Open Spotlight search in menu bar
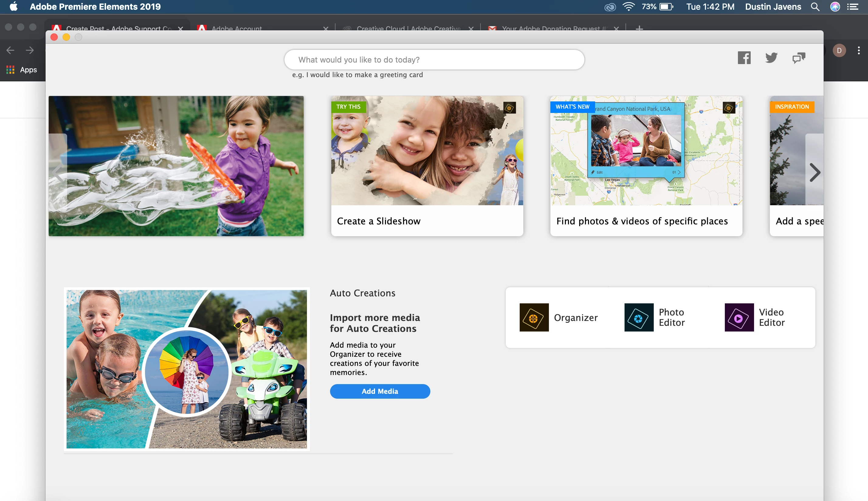The height and width of the screenshot is (501, 868). pyautogui.click(x=815, y=7)
